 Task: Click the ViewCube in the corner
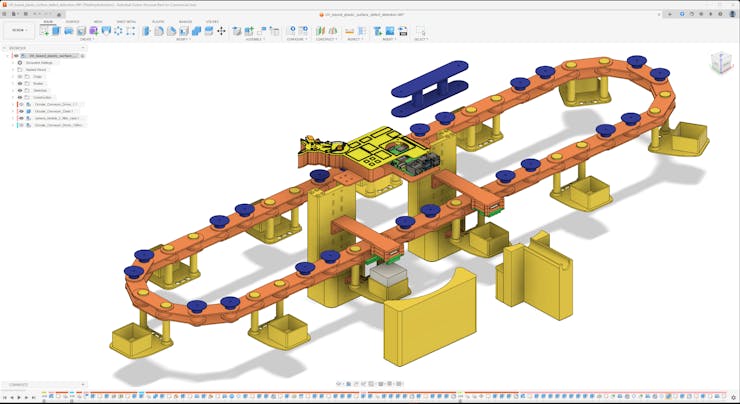pos(720,63)
